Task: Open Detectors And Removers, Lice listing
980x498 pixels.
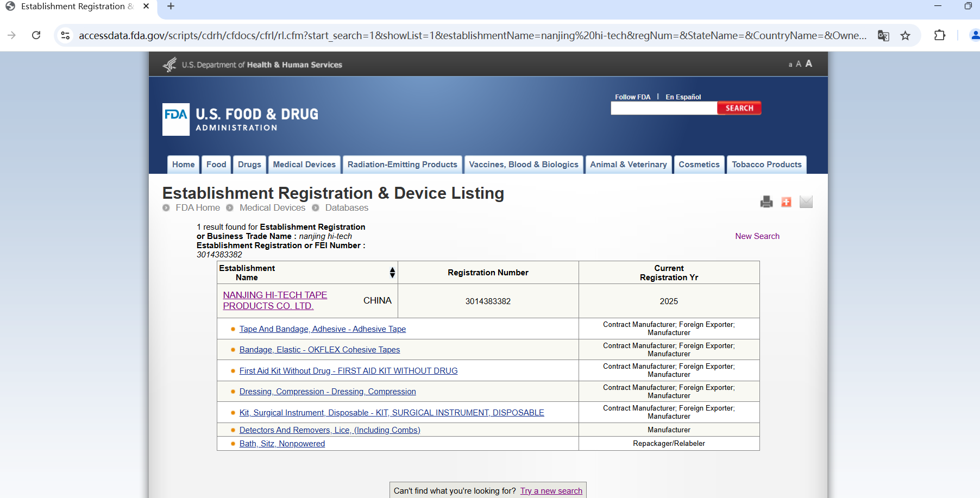Action: coord(330,430)
